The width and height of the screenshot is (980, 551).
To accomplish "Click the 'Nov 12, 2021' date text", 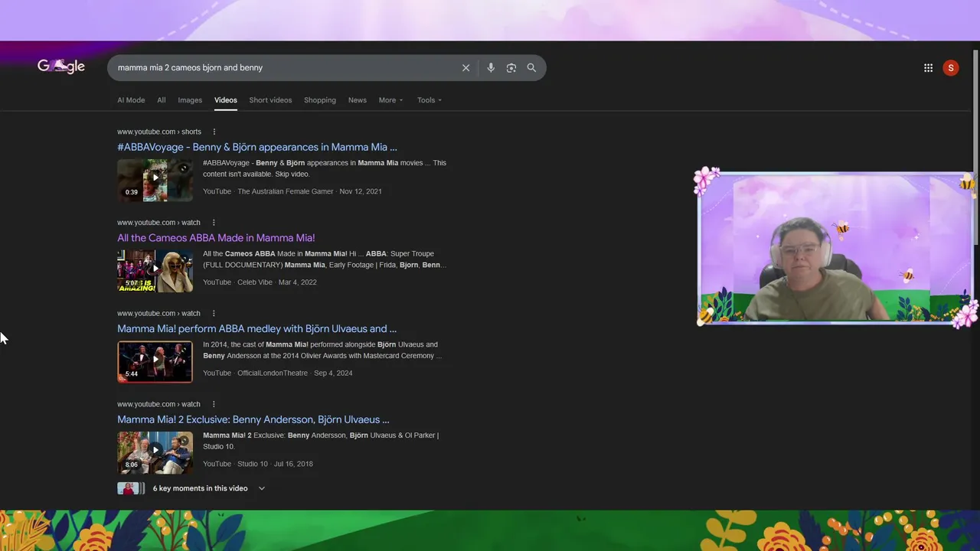I will [361, 191].
